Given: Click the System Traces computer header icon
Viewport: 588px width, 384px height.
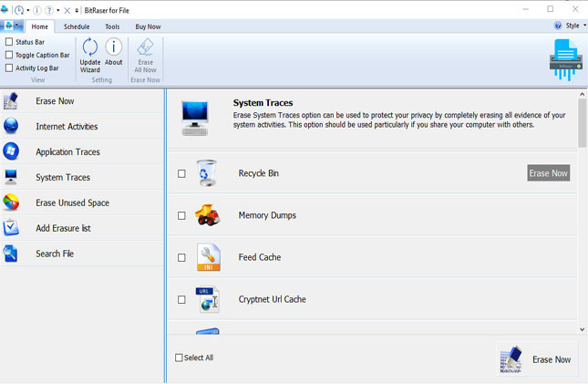Looking at the screenshot, I should click(194, 119).
